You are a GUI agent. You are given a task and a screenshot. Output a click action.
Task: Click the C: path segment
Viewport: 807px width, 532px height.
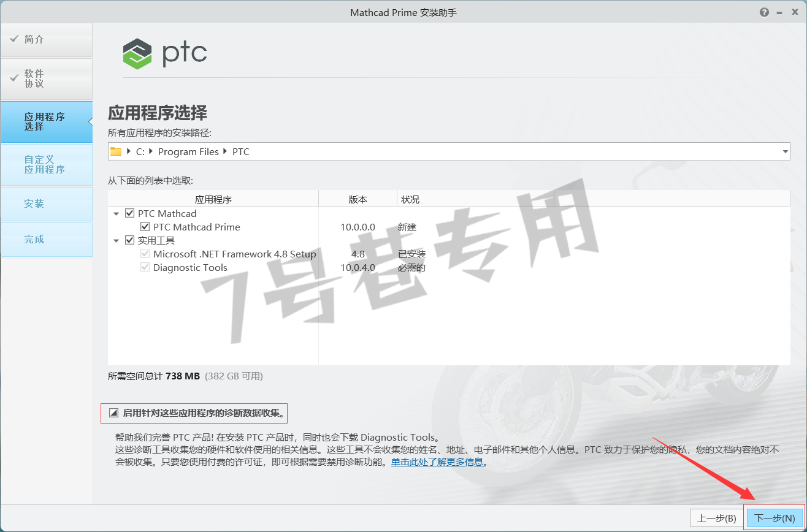coord(140,151)
